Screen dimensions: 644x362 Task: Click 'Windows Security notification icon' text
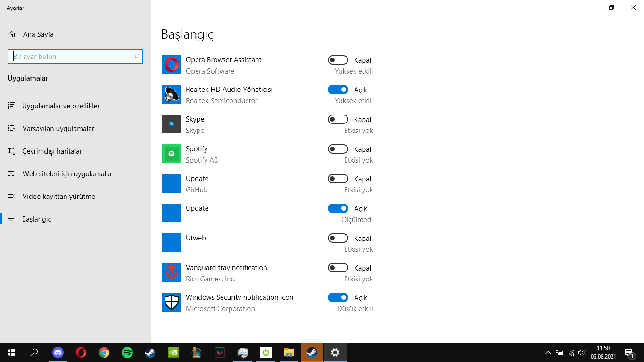239,297
